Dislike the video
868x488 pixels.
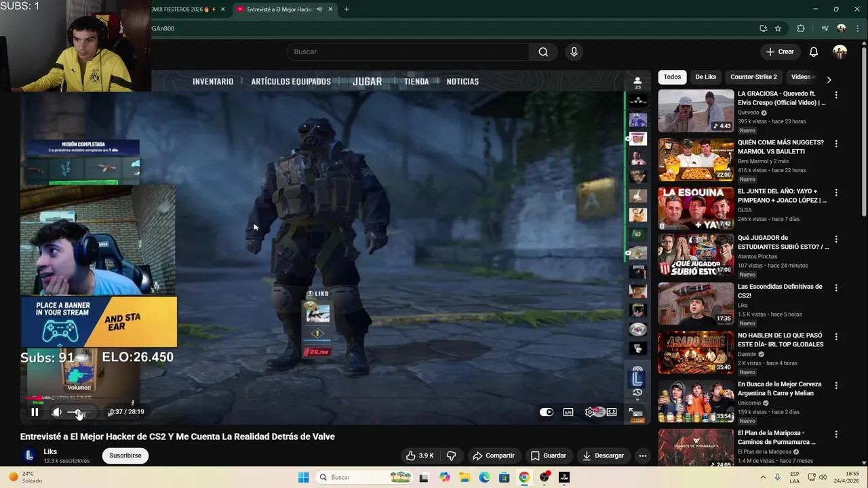tap(451, 456)
